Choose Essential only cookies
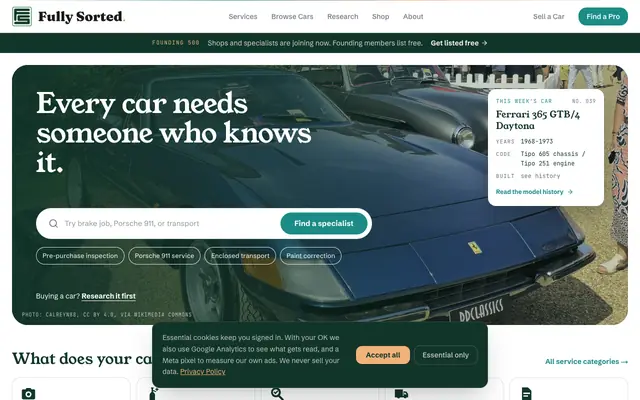This screenshot has height=400, width=640. coord(446,355)
